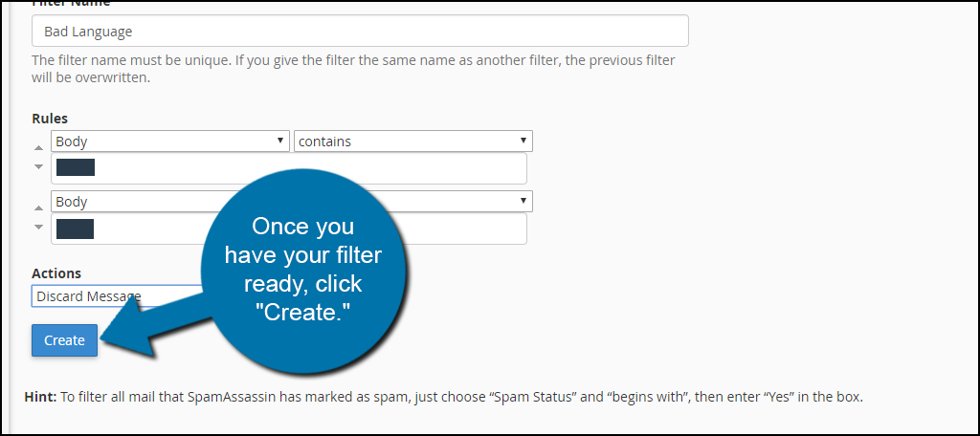
Task: Click inside the first rule's text box
Action: [289, 168]
